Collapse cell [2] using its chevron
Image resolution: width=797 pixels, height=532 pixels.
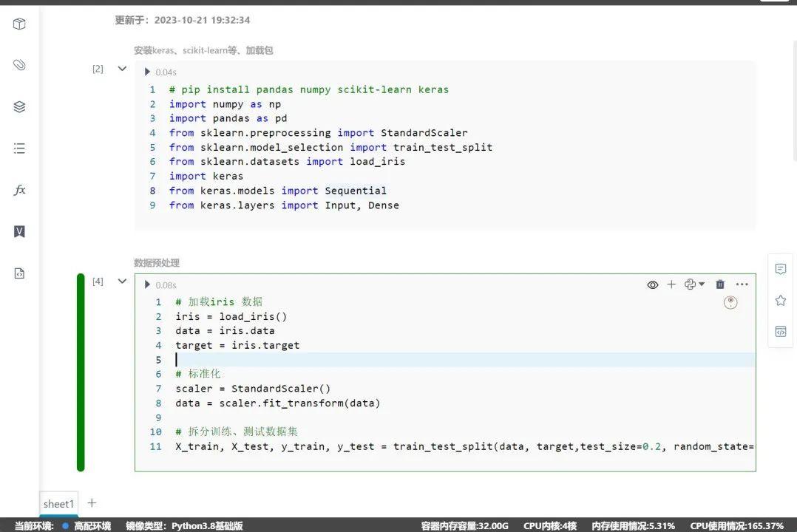click(122, 69)
